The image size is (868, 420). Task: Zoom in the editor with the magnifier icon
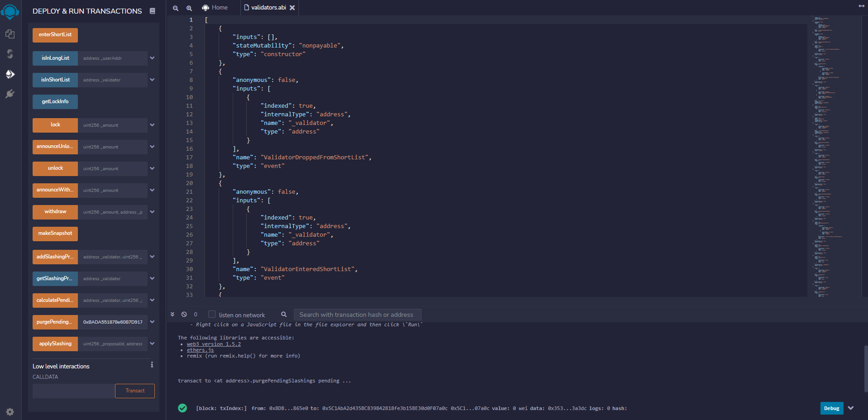click(x=189, y=8)
